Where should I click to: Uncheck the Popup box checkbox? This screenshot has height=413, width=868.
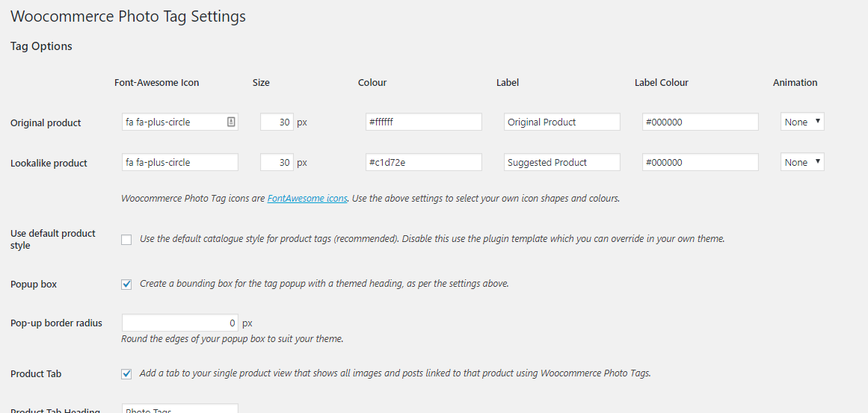(126, 285)
